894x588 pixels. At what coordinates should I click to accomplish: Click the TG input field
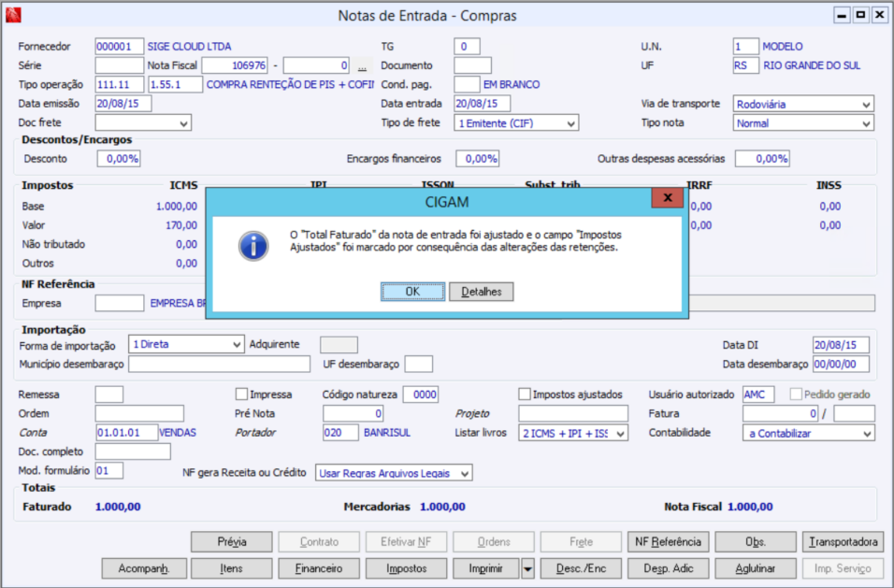click(467, 47)
